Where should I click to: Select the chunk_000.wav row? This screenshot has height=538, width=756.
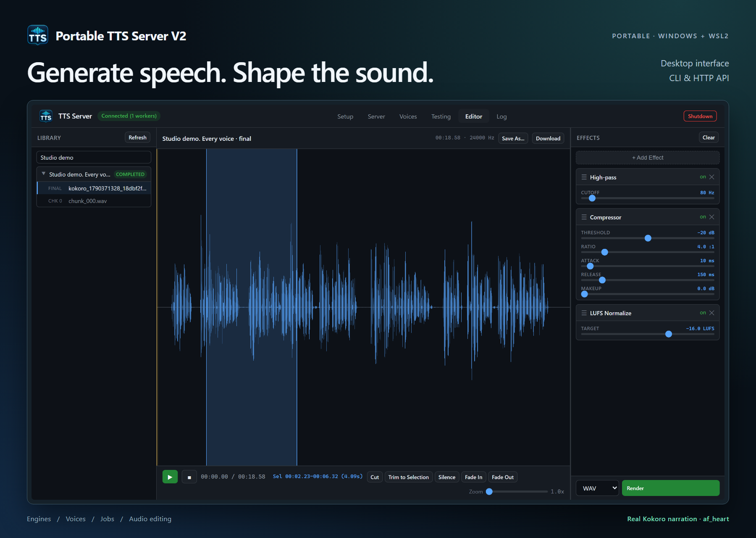[94, 201]
